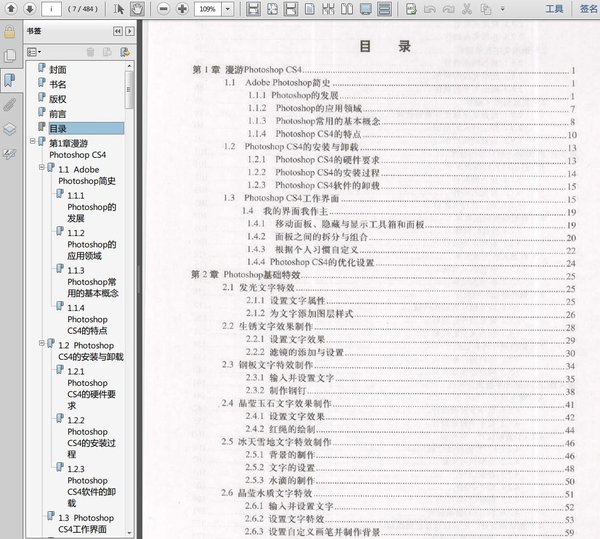Toggle the bookmarks sidebar panel icon
This screenshot has height=539, width=600.
pyautogui.click(x=10, y=80)
